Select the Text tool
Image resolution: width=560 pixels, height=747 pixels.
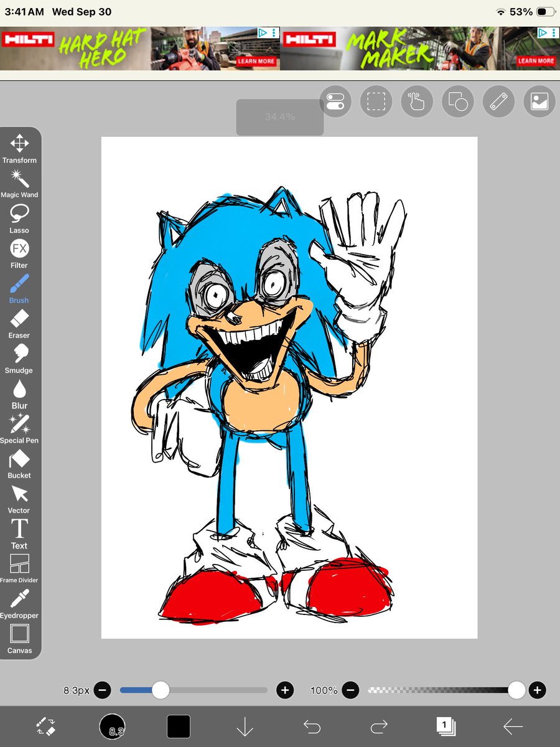[x=19, y=535]
